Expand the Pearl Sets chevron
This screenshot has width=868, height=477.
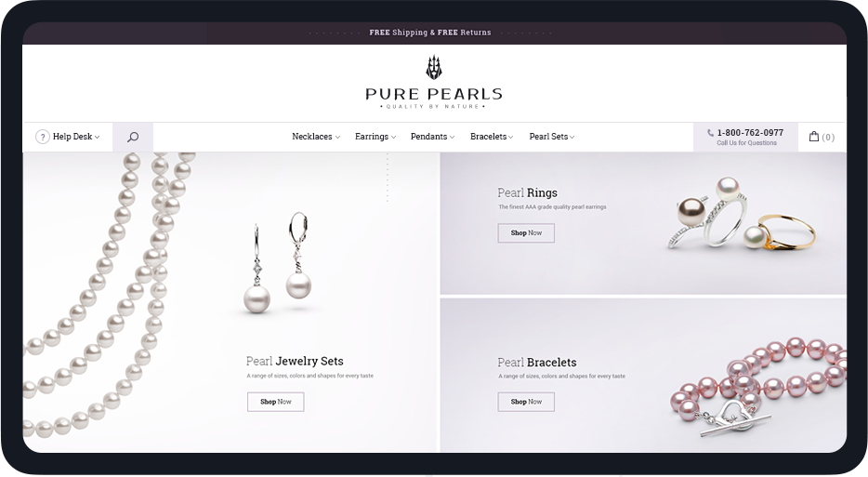point(572,138)
